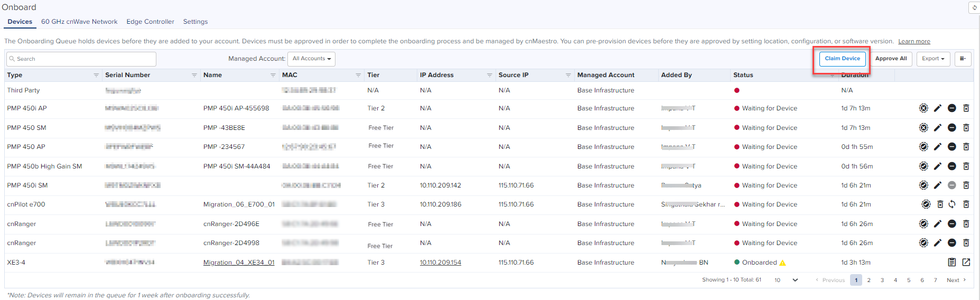Approve the PMP -234567 device
Image resolution: width=980 pixels, height=300 pixels.
[923, 147]
